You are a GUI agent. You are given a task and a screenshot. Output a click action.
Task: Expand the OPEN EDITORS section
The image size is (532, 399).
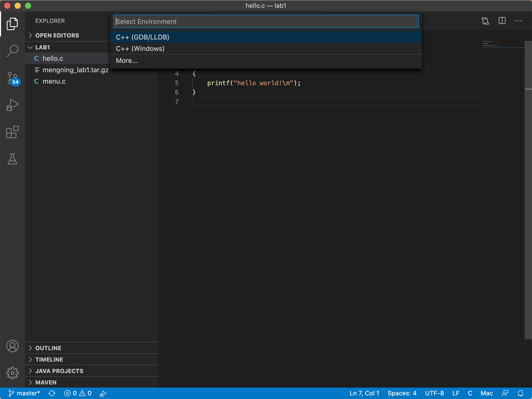pyautogui.click(x=57, y=35)
